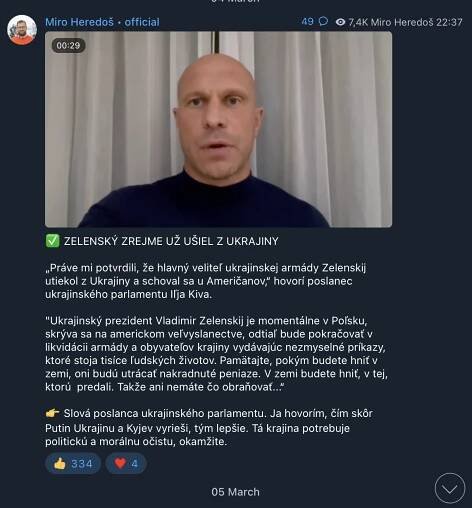Click the comment bubble icon
This screenshot has width=472, height=508.
pos(323,22)
